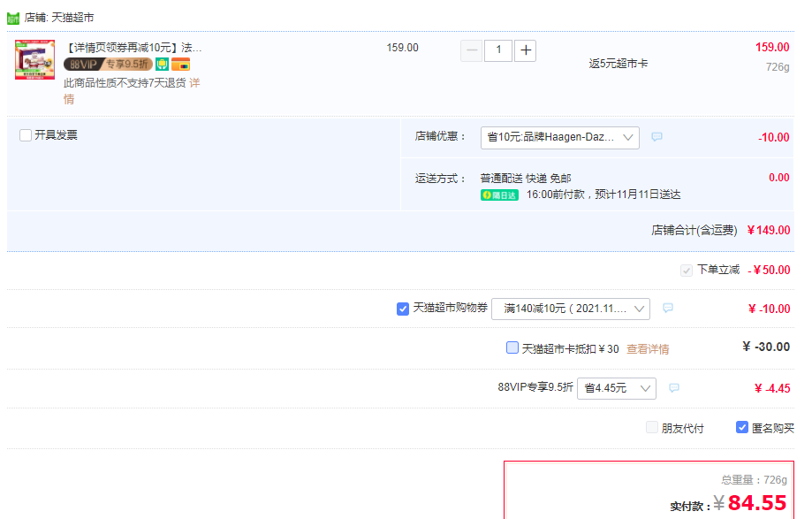The image size is (812, 519).
Task: Click the green badge icon beside 88VIP tag
Action: pos(162,65)
